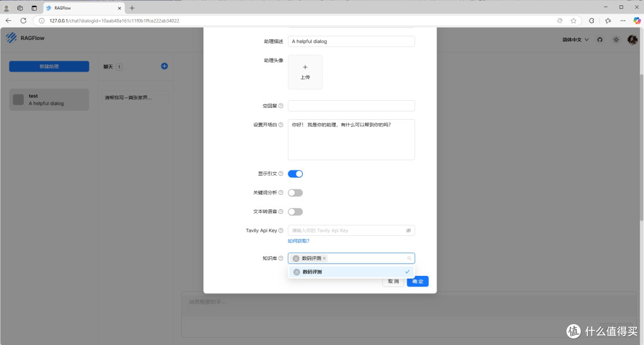
Task: Open the browser workspaces icon
Action: tap(20, 8)
